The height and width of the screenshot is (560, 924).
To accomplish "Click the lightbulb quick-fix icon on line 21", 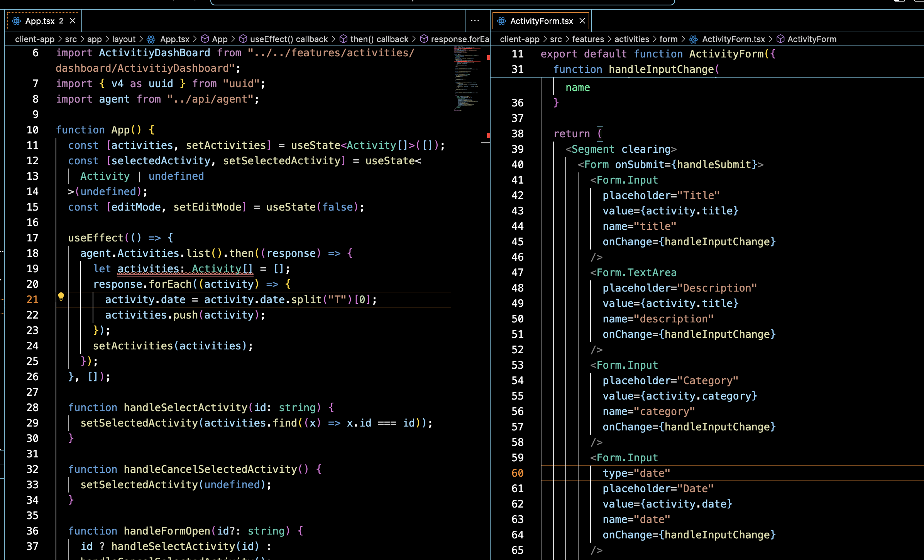I will click(x=61, y=297).
